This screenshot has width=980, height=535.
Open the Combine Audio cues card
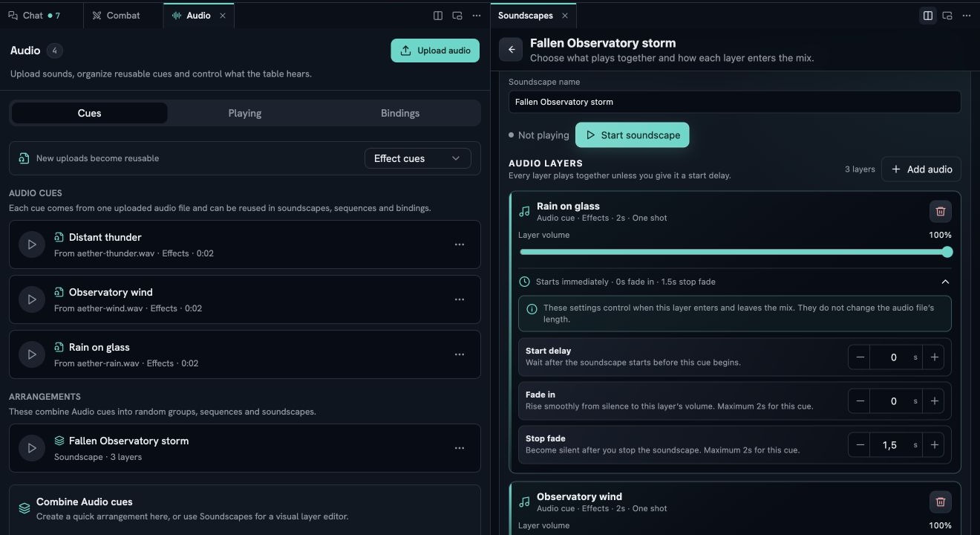[x=245, y=510]
